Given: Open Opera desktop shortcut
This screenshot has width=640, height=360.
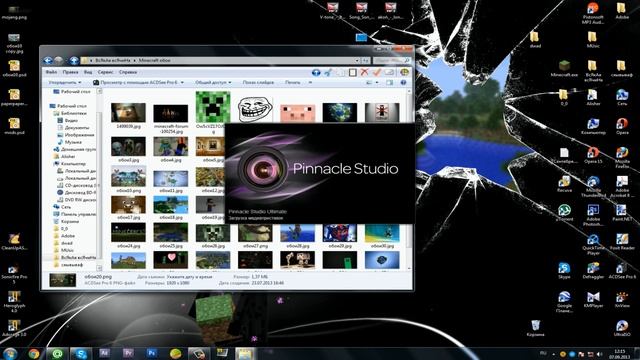Looking at the screenshot, I should coord(622,126).
